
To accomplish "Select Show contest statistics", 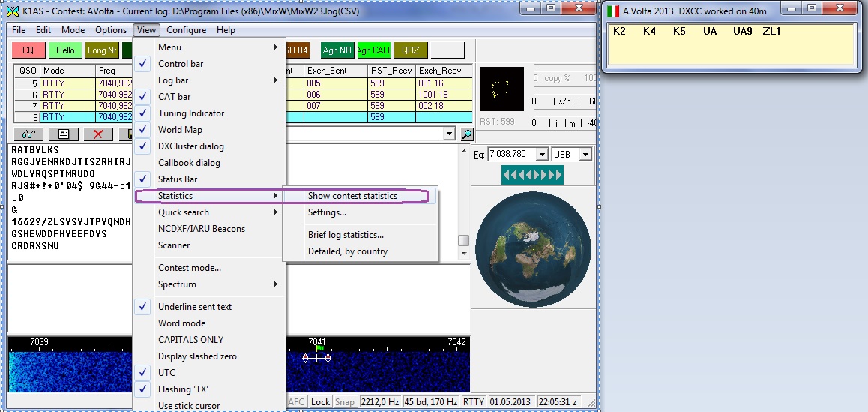I will (352, 196).
